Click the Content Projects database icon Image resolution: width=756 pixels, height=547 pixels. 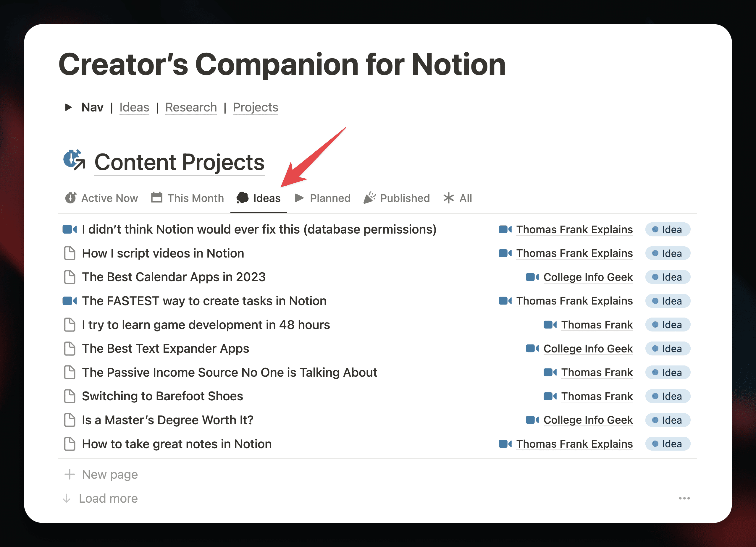pyautogui.click(x=74, y=160)
